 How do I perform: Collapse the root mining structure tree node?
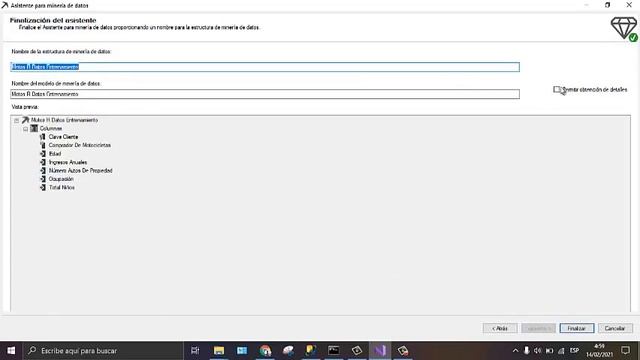pyautogui.click(x=16, y=120)
